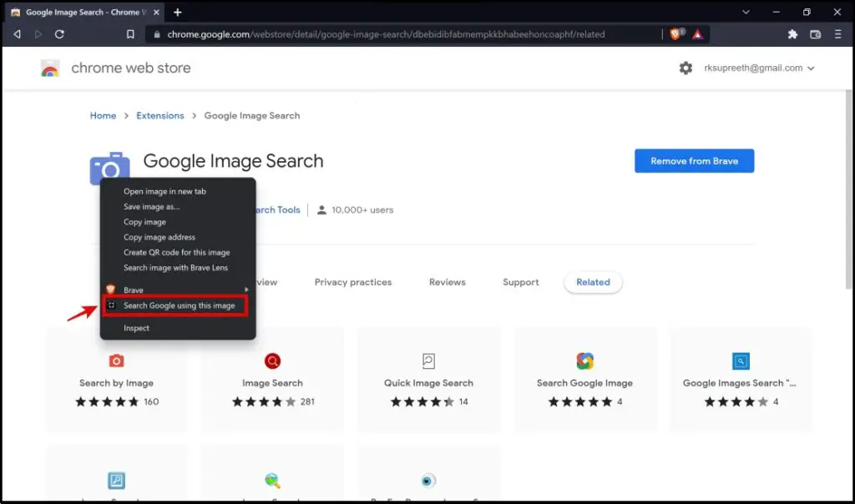Viewport: 855px width, 504px height.
Task: Click the address bar URL field
Action: click(x=403, y=34)
